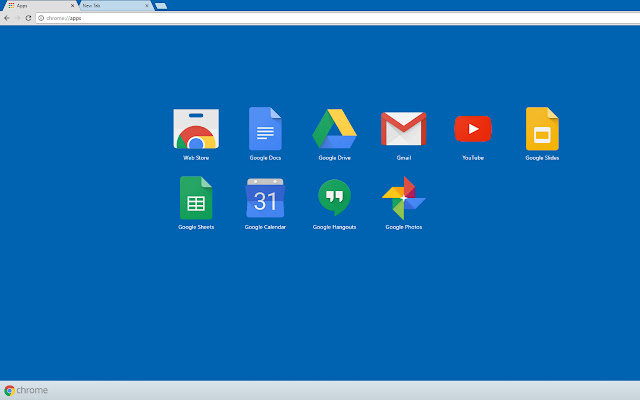640x400 pixels.
Task: Click the "Google Drive" label
Action: (334, 158)
